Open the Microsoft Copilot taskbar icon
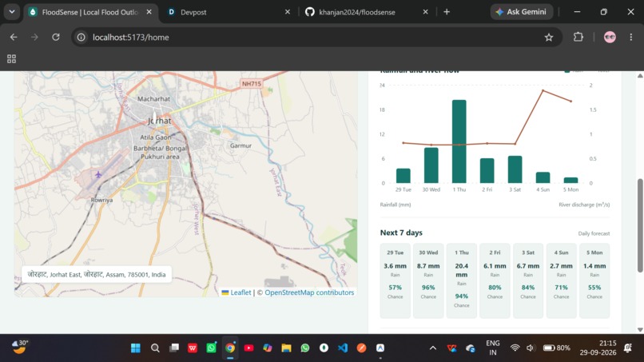Image resolution: width=644 pixels, height=362 pixels. click(x=268, y=348)
